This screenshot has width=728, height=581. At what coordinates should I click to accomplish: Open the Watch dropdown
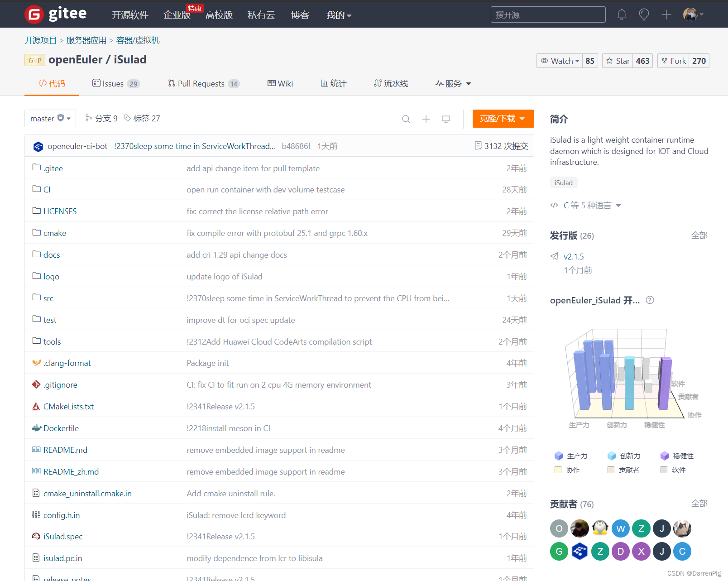coord(560,61)
